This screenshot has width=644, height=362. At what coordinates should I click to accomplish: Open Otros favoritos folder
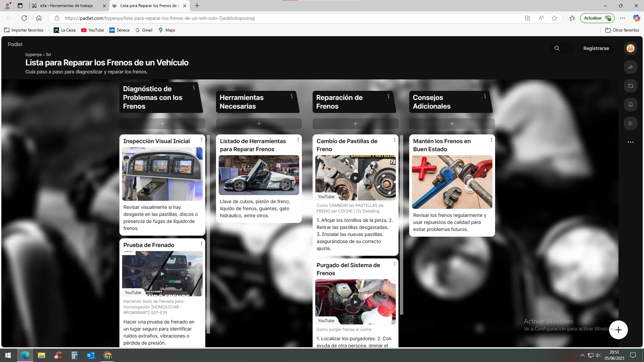(622, 30)
